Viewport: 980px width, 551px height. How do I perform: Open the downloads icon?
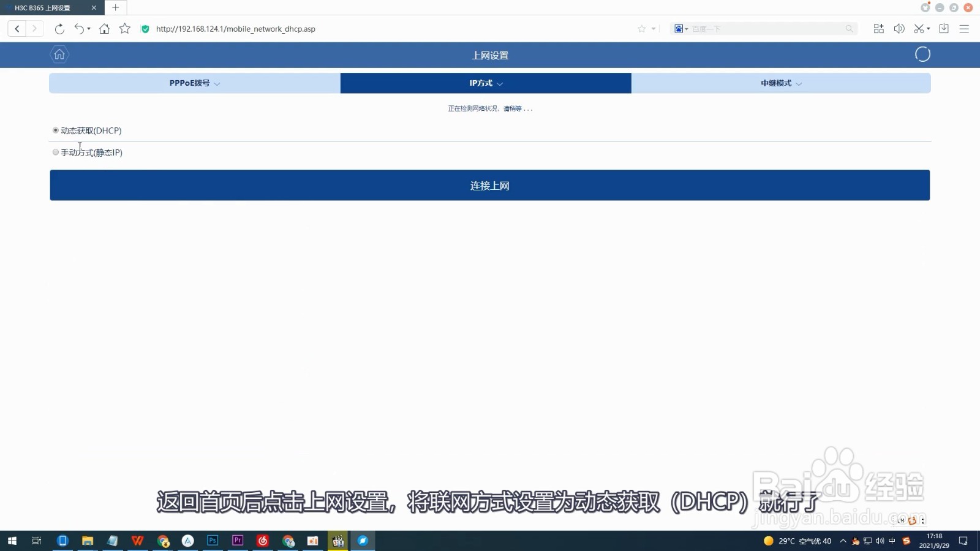944,29
